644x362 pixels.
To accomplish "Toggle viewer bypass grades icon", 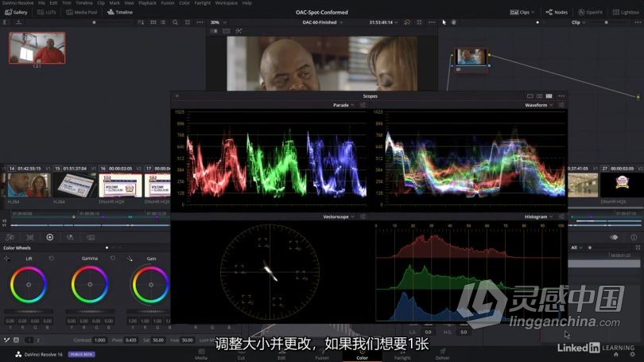I will [x=407, y=22].
